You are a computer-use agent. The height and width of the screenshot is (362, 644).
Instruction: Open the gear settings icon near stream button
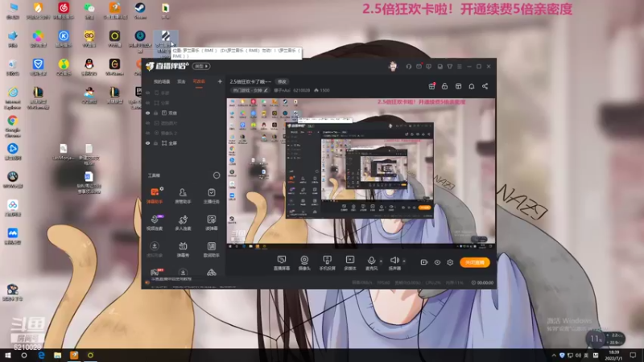point(450,262)
